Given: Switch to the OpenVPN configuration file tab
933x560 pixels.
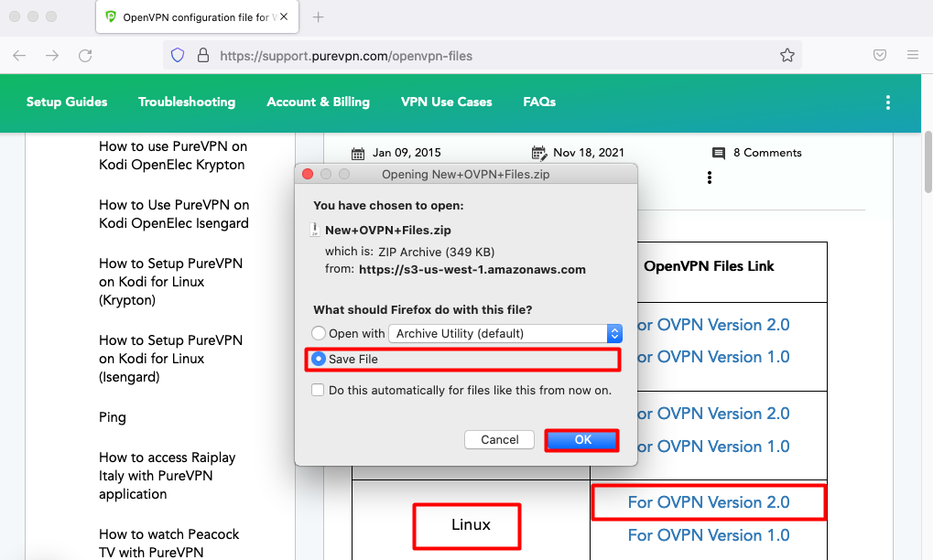Looking at the screenshot, I should tap(197, 17).
